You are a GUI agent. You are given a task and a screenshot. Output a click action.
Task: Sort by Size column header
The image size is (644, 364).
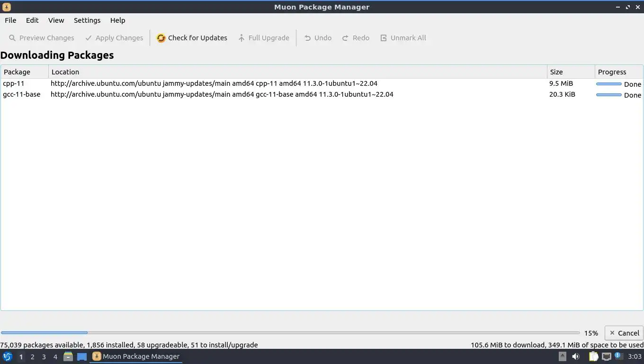[571, 72]
